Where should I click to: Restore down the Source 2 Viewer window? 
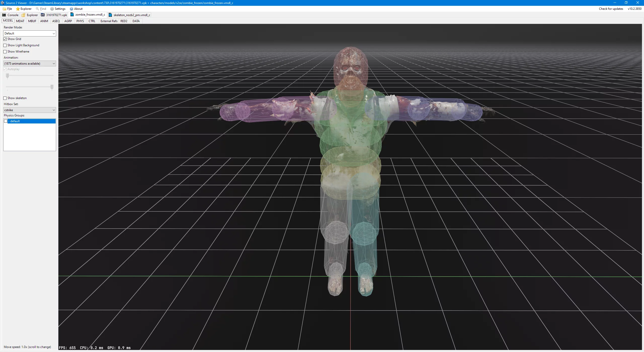[x=626, y=3]
